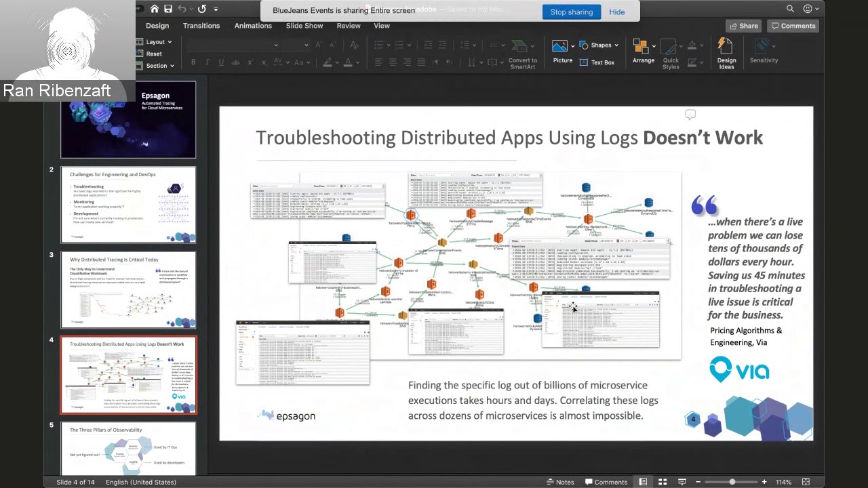Click the comment marker on the slide
The height and width of the screenshot is (488, 868).
(x=690, y=115)
